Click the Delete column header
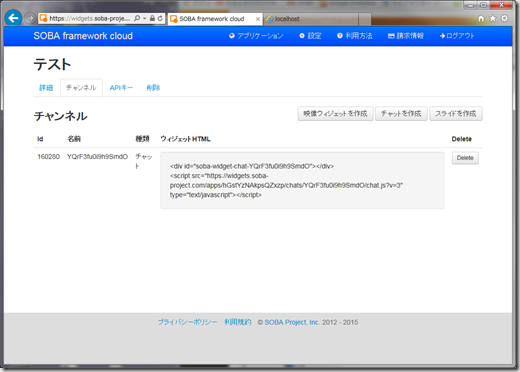The height and width of the screenshot is (372, 520). click(x=462, y=139)
